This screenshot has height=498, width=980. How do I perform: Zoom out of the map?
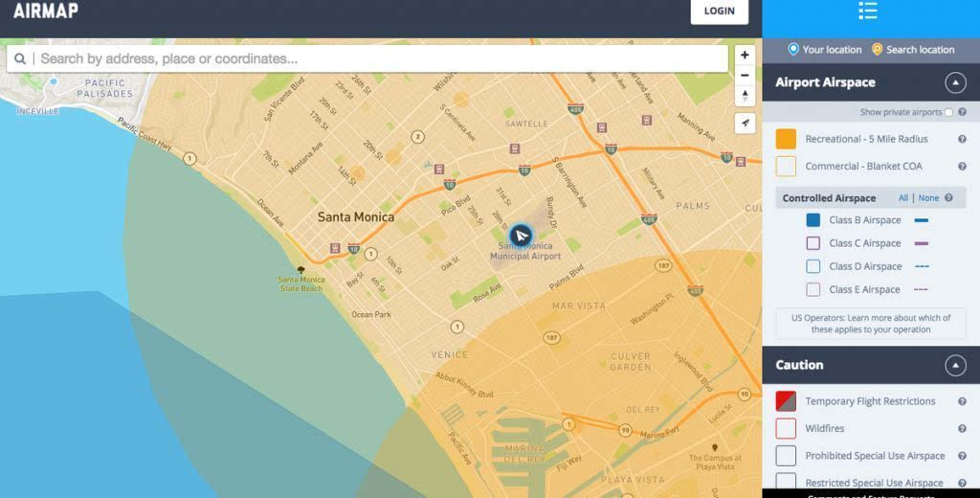coord(745,75)
